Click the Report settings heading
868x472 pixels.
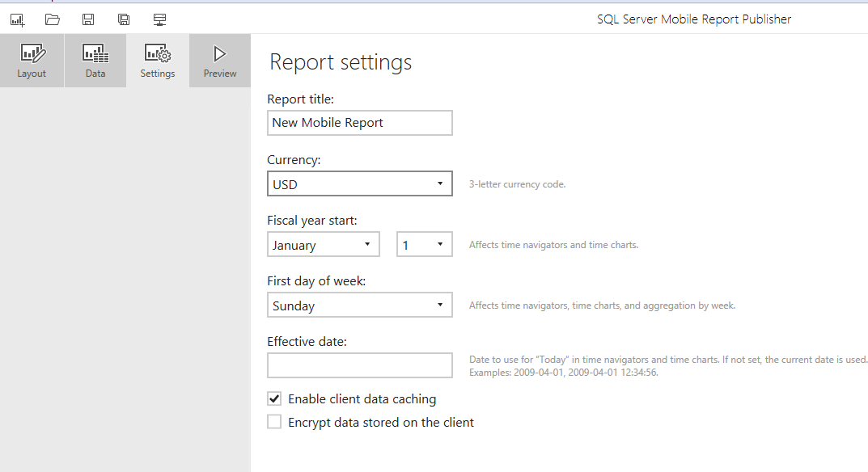[341, 62]
